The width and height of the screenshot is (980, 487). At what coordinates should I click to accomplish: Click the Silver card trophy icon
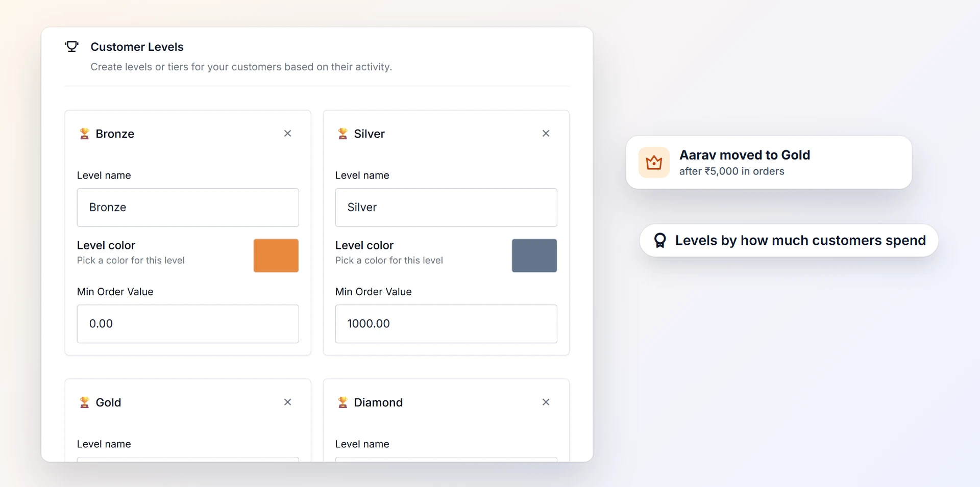(x=342, y=134)
